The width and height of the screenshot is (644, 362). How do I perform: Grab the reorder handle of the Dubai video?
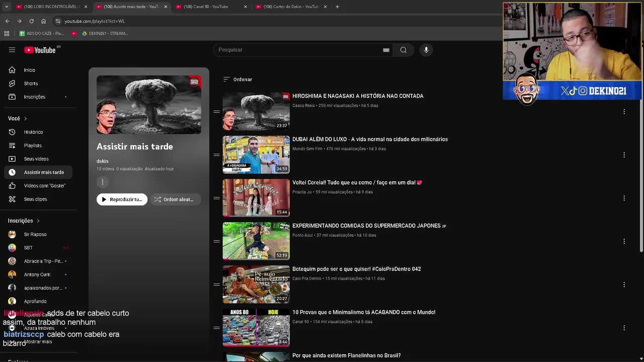pos(216,155)
